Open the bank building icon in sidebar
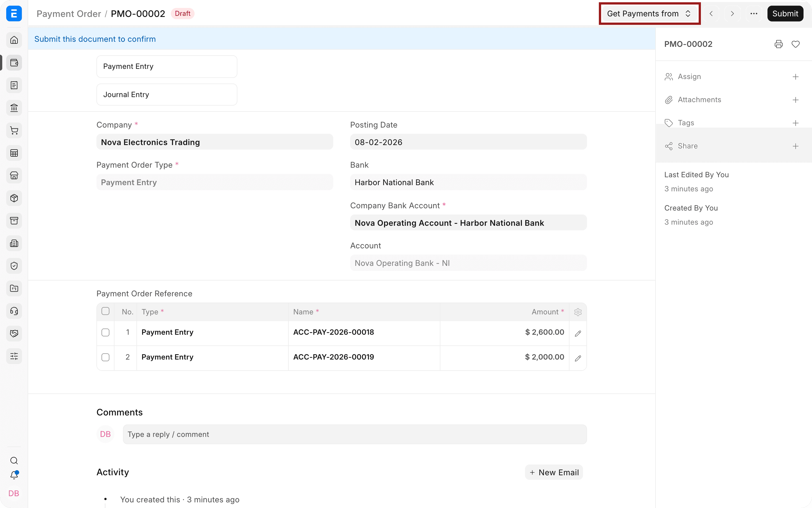Image resolution: width=812 pixels, height=508 pixels. tap(14, 108)
